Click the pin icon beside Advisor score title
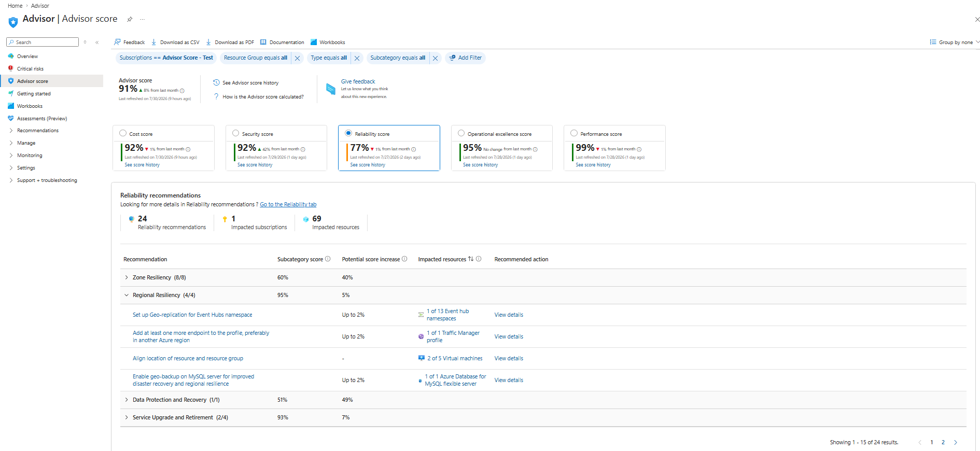The width and height of the screenshot is (980, 451). point(130,19)
